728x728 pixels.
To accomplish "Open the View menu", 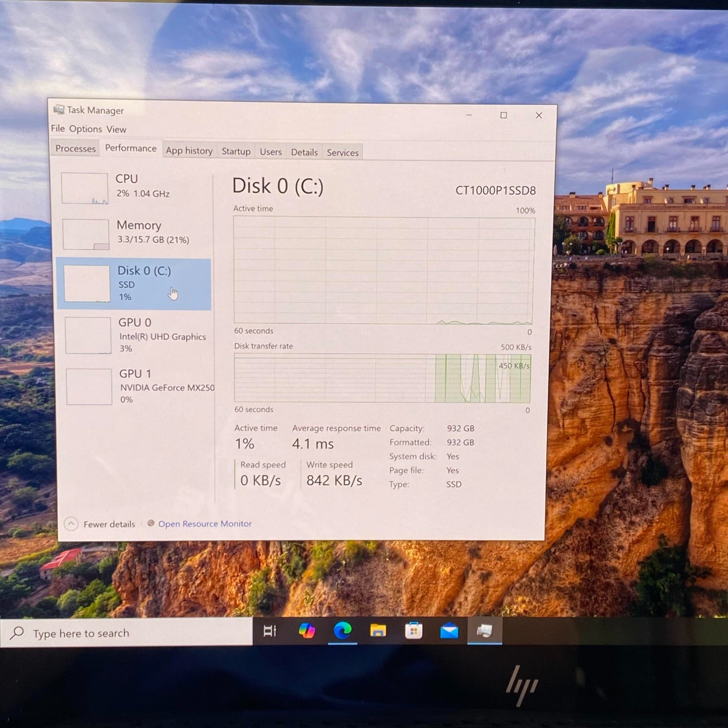I will (116, 130).
